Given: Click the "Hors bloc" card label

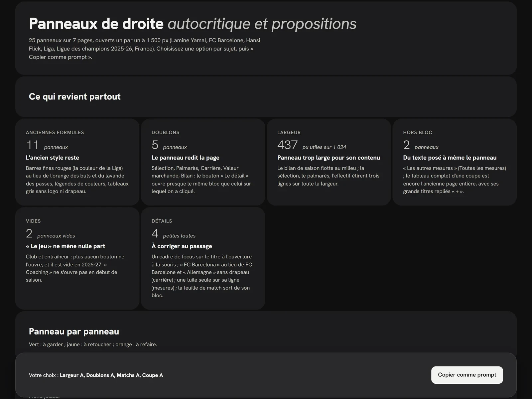Looking at the screenshot, I should [418, 132].
